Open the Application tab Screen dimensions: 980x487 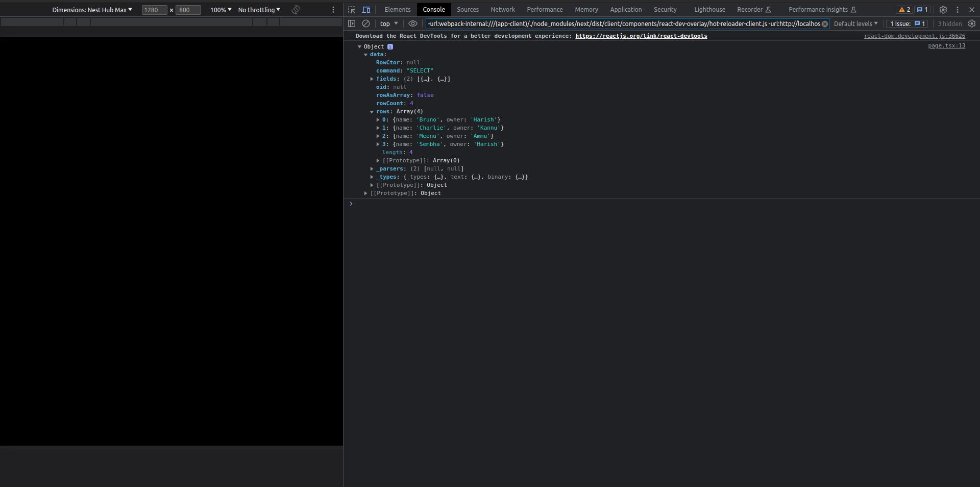pos(626,10)
